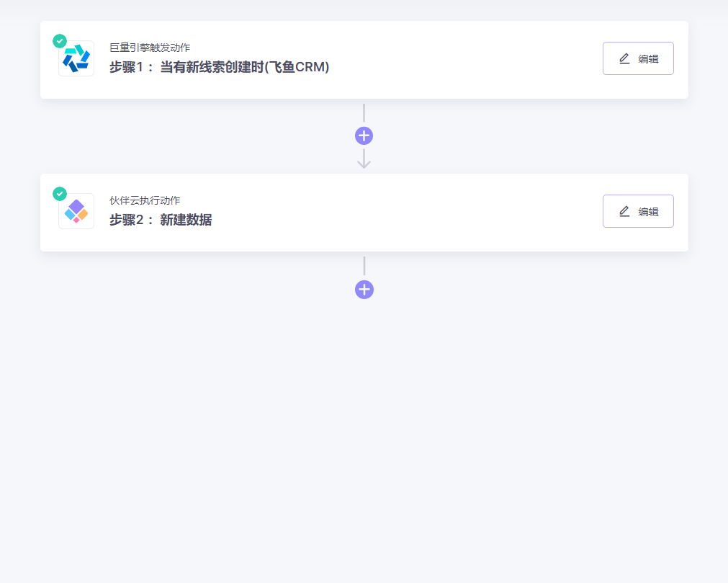Open the 编辑 button for step 1

[638, 58]
